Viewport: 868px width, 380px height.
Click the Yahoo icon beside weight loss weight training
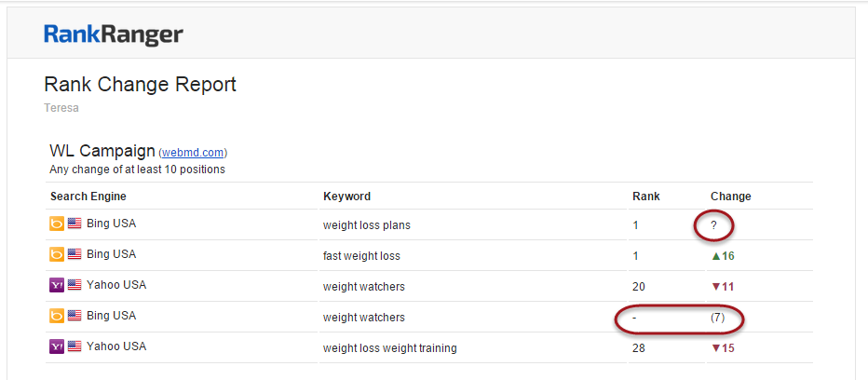click(x=57, y=346)
